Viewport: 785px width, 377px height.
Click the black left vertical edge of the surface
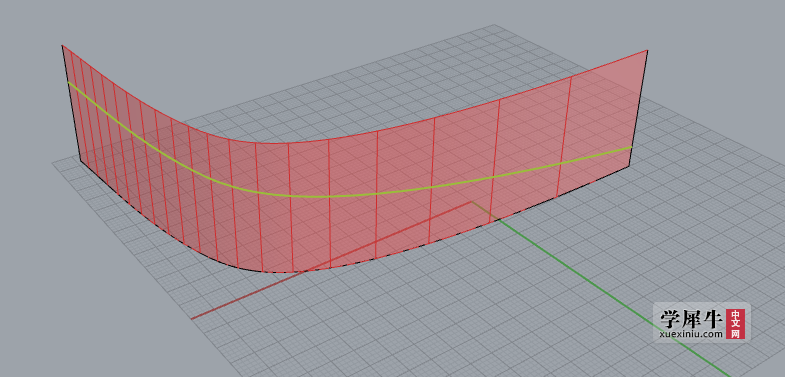click(71, 103)
